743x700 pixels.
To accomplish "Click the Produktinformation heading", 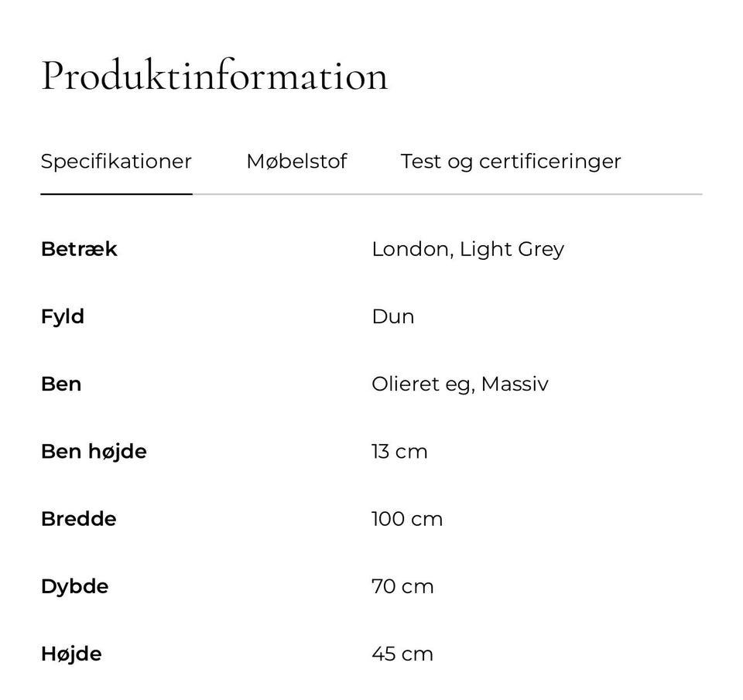I will coord(214,76).
